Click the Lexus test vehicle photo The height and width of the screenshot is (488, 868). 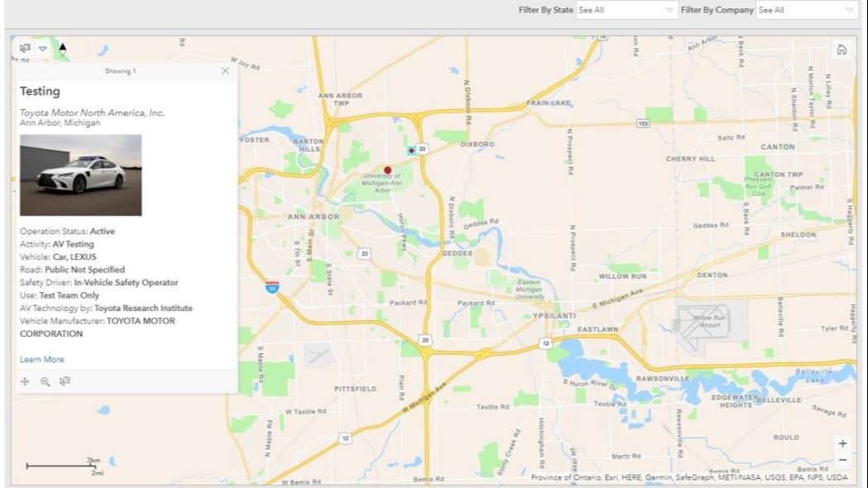pos(80,175)
